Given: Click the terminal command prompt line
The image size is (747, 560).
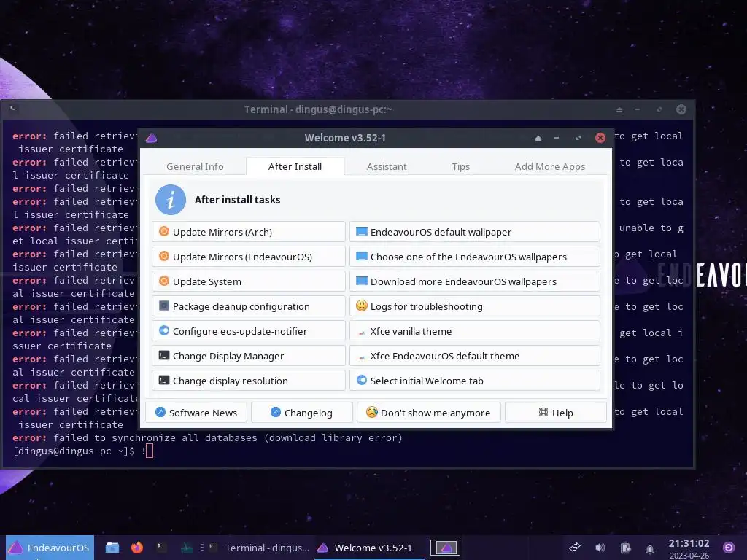Looking at the screenshot, I should click(x=83, y=451).
